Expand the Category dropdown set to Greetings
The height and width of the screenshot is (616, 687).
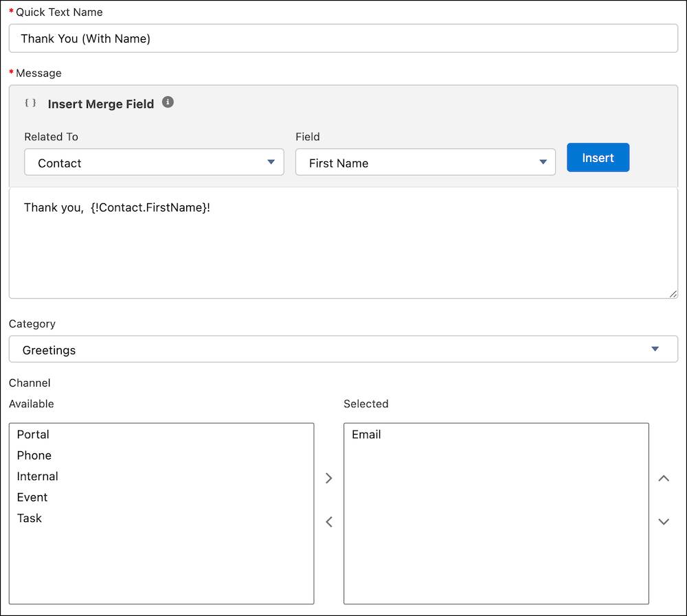click(343, 349)
